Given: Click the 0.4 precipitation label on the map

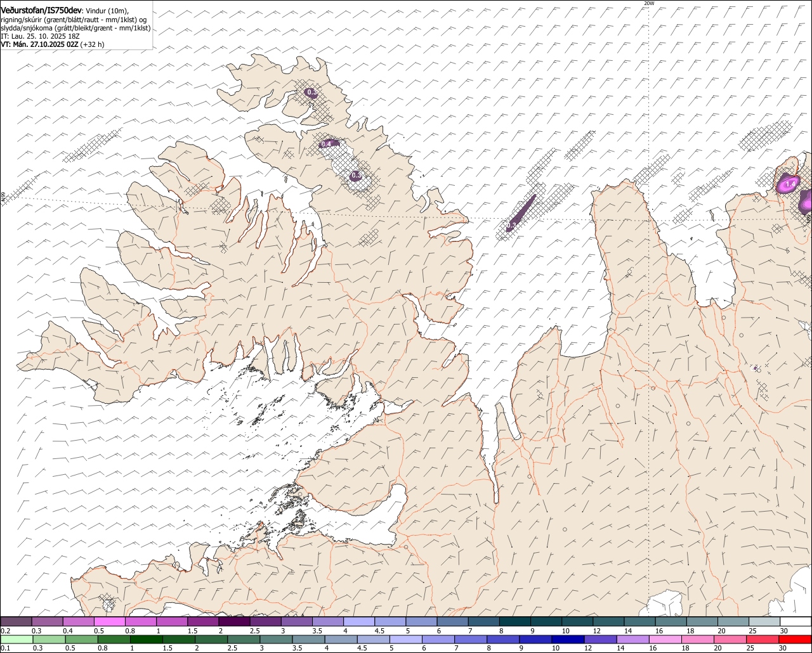Looking at the screenshot, I should [326, 144].
